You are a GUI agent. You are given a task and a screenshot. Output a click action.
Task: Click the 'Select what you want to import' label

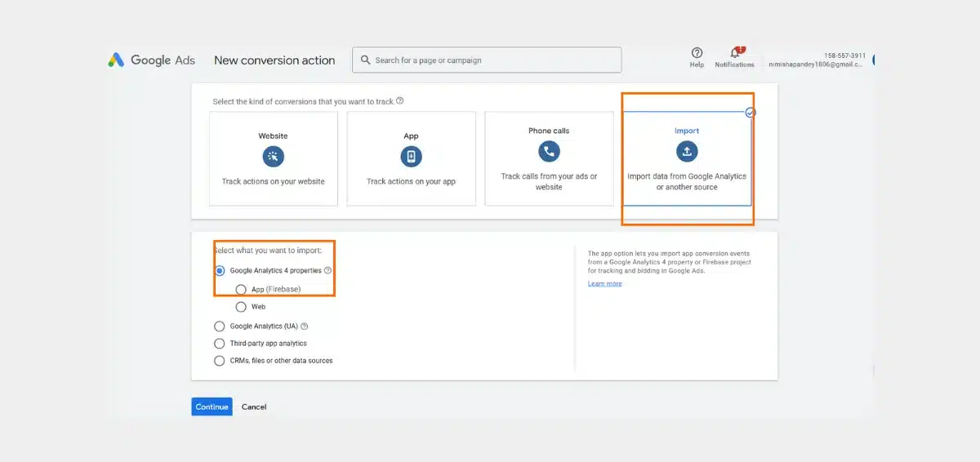(269, 251)
